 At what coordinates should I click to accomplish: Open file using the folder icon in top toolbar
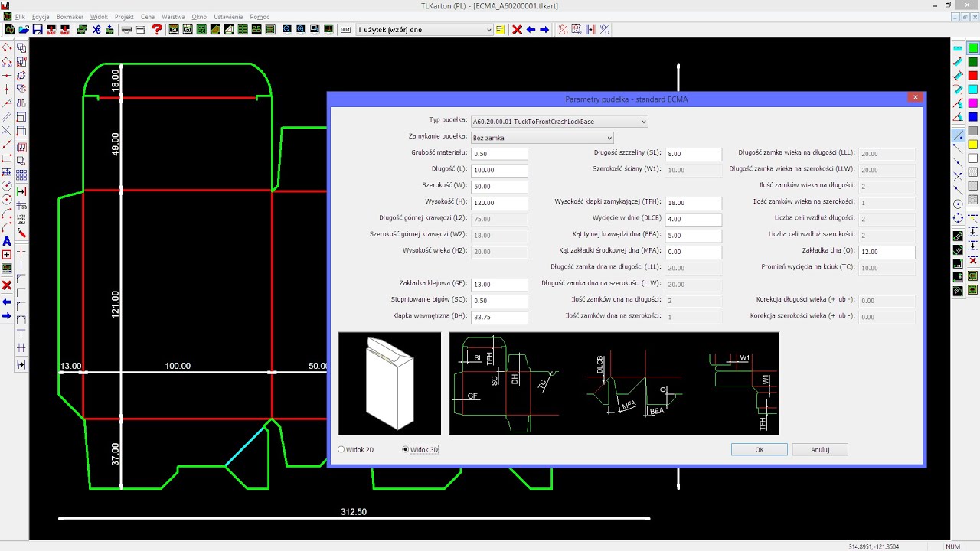pos(24,30)
